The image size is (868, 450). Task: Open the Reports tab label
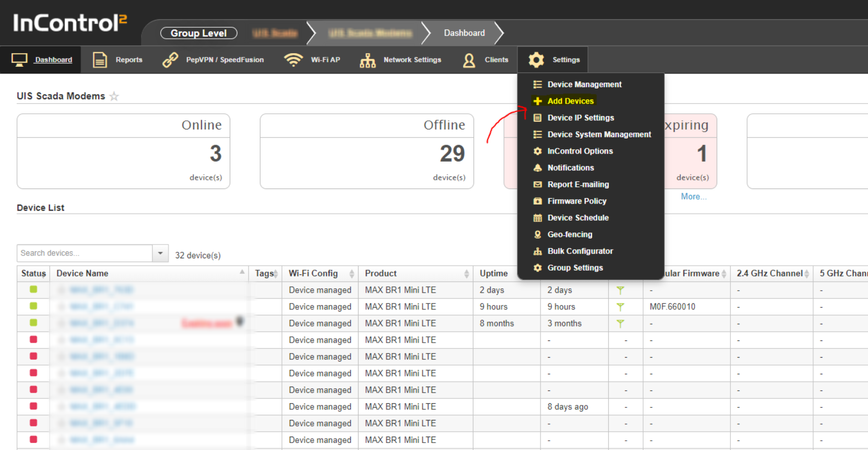(129, 60)
